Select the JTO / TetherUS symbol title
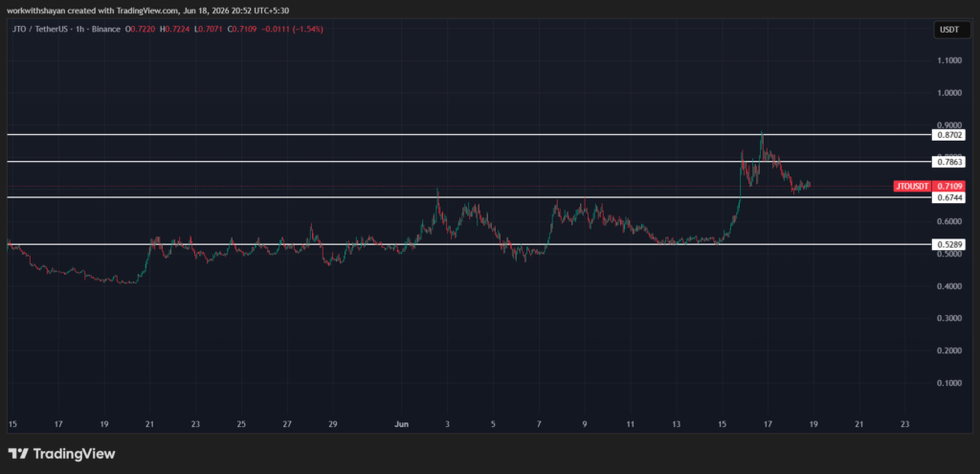The width and height of the screenshot is (980, 474). pyautogui.click(x=39, y=29)
